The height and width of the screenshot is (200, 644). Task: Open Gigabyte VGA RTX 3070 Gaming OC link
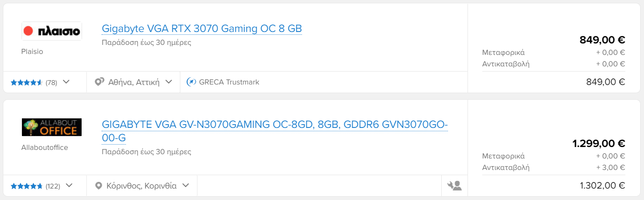[x=202, y=29]
